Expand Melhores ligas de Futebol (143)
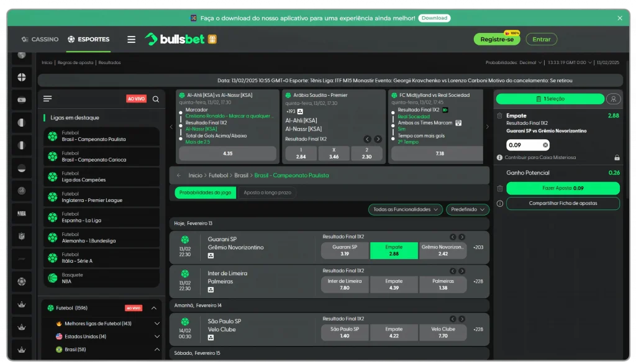Viewport: 636px width, 364px height. pyautogui.click(x=157, y=324)
